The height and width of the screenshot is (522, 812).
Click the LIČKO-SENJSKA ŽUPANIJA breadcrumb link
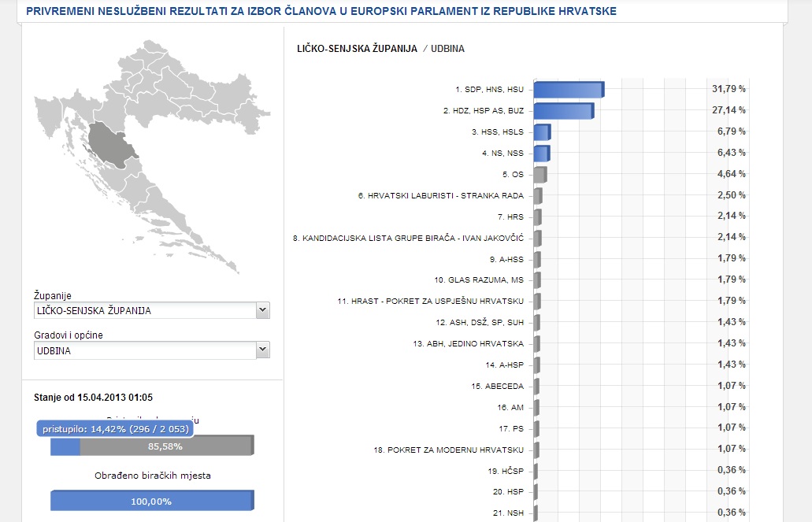357,49
